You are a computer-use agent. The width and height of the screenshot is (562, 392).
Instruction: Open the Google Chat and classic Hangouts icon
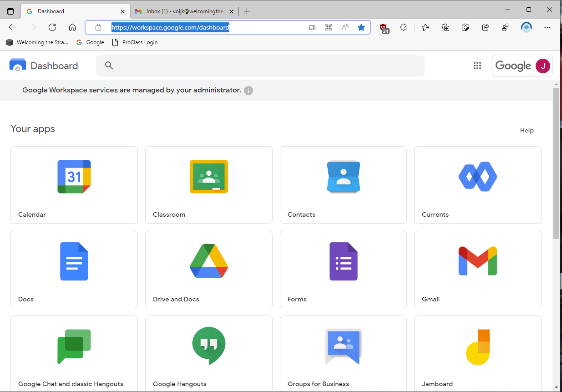coord(74,346)
